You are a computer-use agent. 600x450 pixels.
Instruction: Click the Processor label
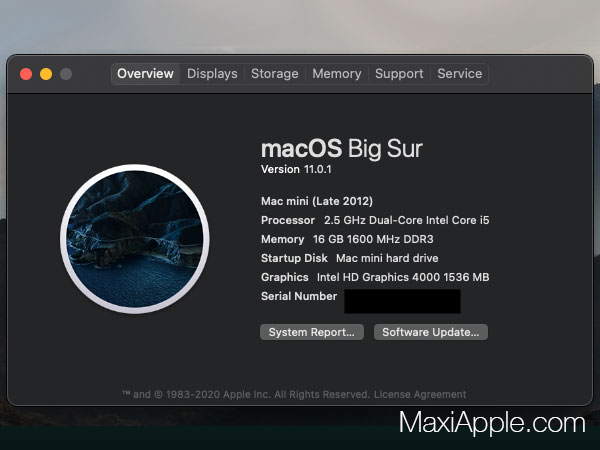pyautogui.click(x=288, y=220)
